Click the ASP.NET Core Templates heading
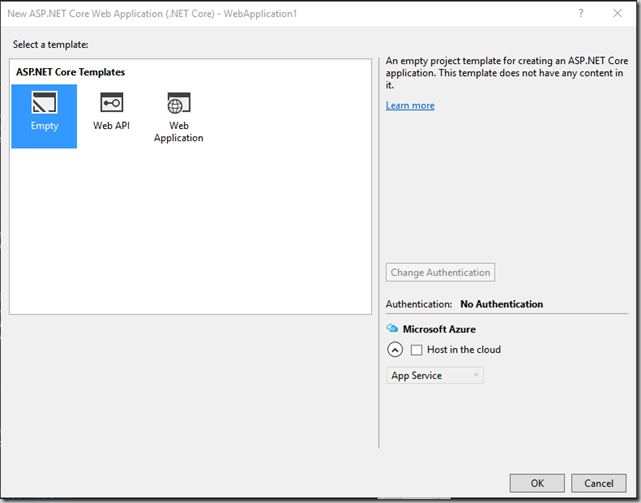This screenshot has height=503, width=641. (x=70, y=72)
